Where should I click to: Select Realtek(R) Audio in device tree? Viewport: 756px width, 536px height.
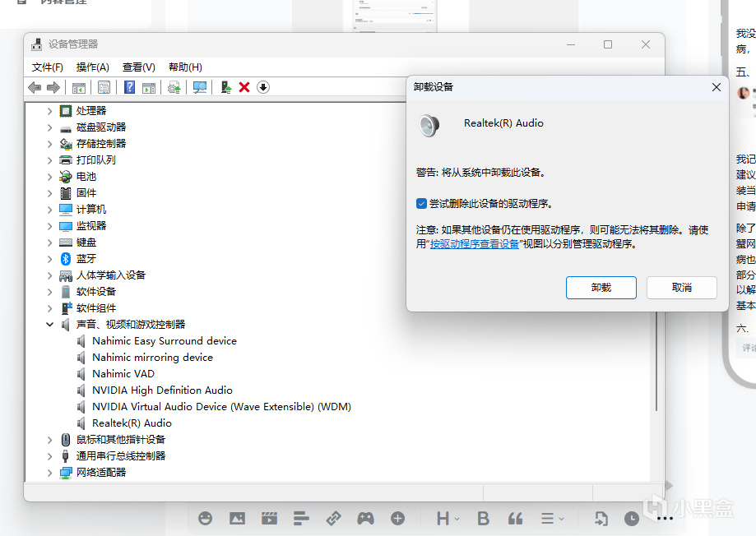tap(132, 423)
